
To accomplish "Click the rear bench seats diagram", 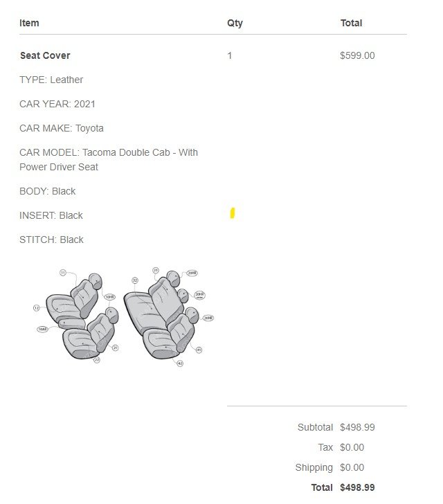I will pyautogui.click(x=168, y=316).
